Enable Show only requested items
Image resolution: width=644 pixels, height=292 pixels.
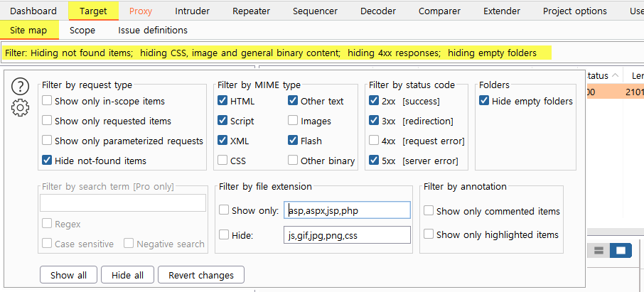(47, 121)
